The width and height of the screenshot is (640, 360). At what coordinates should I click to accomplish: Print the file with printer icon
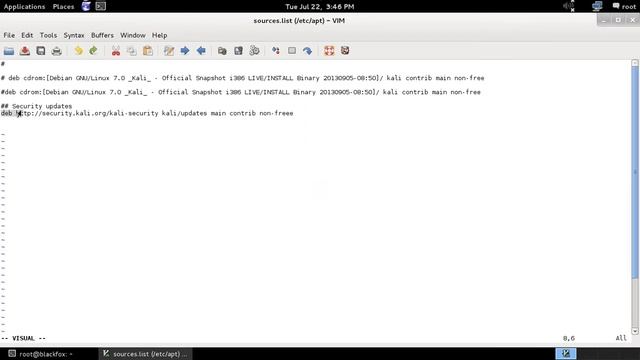point(56,51)
